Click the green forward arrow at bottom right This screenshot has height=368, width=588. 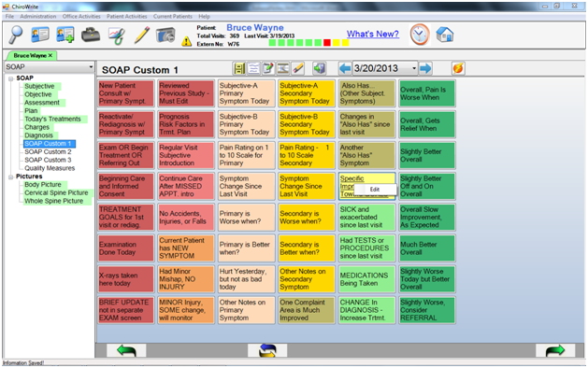(x=555, y=350)
